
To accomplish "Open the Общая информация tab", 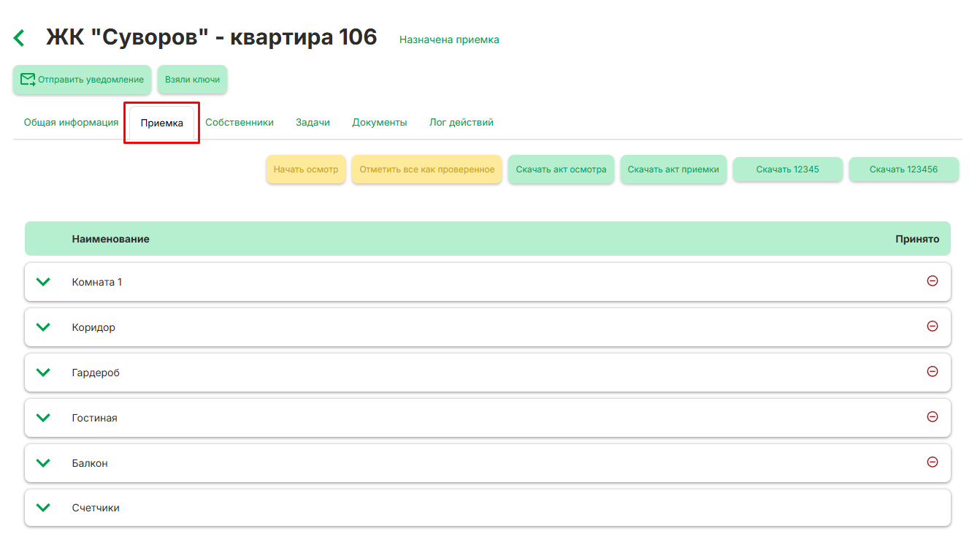I will pyautogui.click(x=71, y=123).
